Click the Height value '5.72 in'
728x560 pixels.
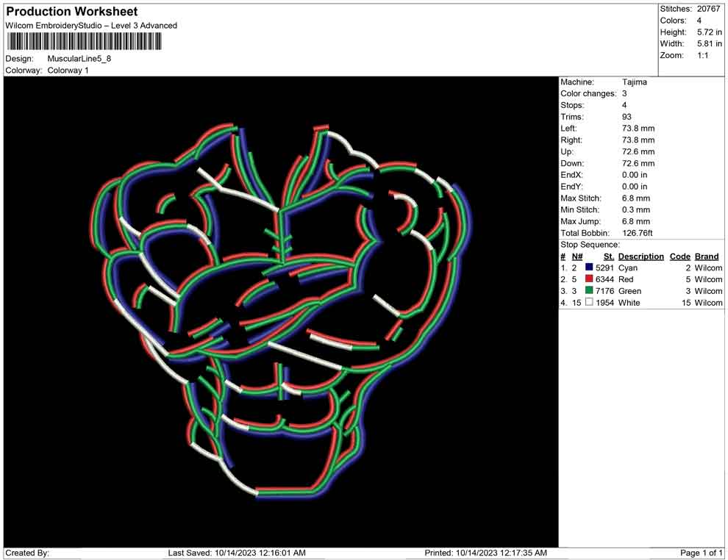[x=710, y=32]
